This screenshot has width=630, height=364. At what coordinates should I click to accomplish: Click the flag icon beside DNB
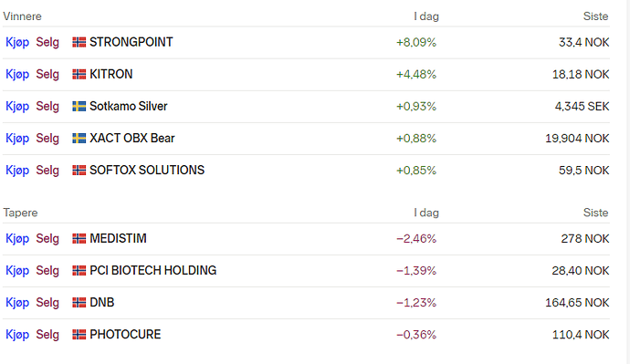79,302
